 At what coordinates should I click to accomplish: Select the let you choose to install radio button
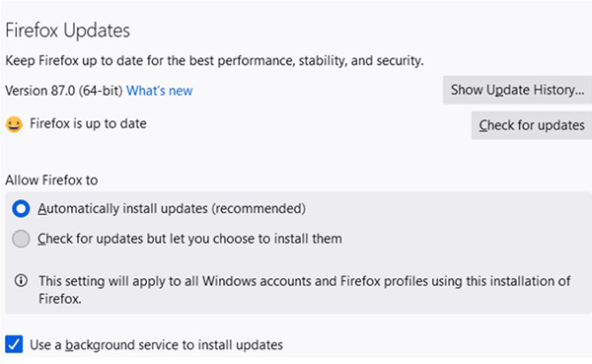[21, 239]
